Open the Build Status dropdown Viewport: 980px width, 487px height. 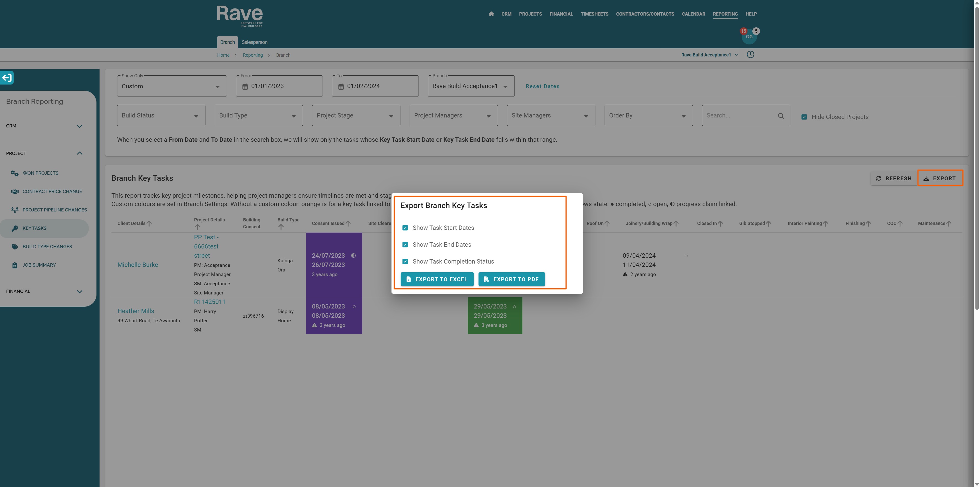(161, 115)
